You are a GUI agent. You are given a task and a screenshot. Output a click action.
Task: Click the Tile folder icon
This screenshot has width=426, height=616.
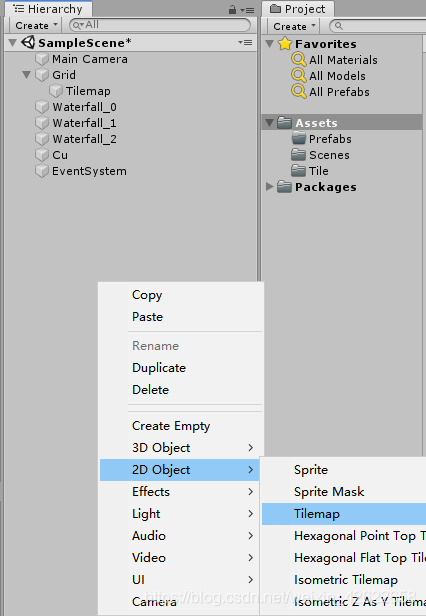299,170
